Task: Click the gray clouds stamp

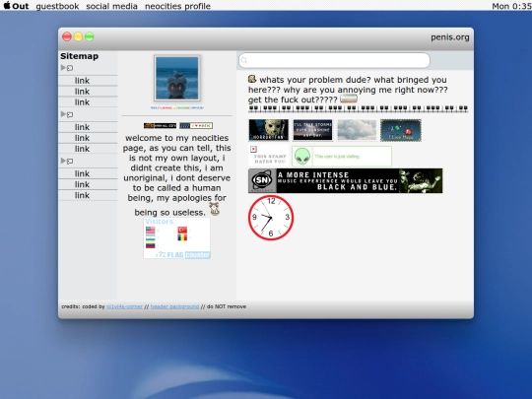Action: pyautogui.click(x=357, y=130)
